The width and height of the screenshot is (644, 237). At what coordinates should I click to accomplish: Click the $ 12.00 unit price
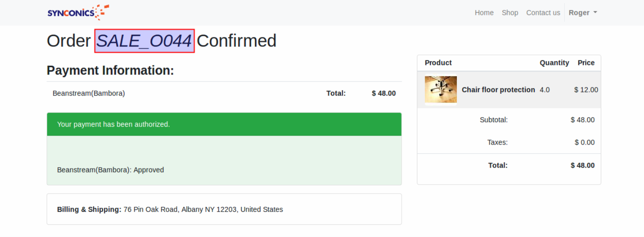(586, 90)
